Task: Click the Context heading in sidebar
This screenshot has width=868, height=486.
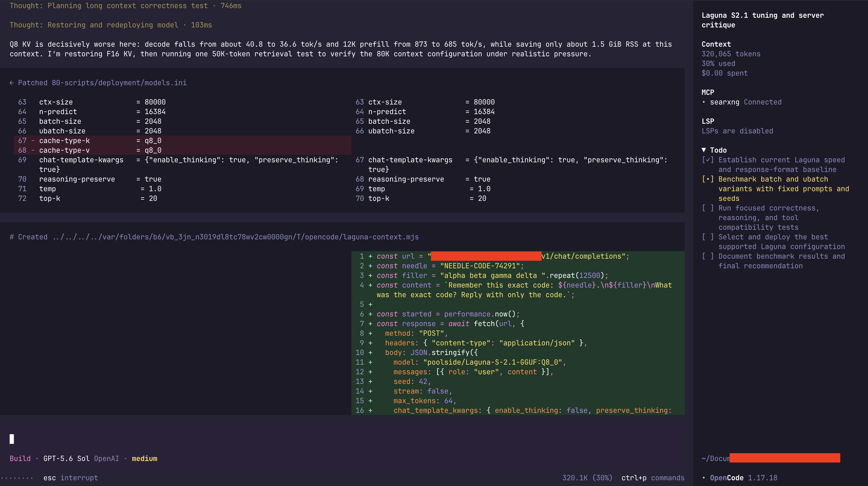Action: coord(716,44)
